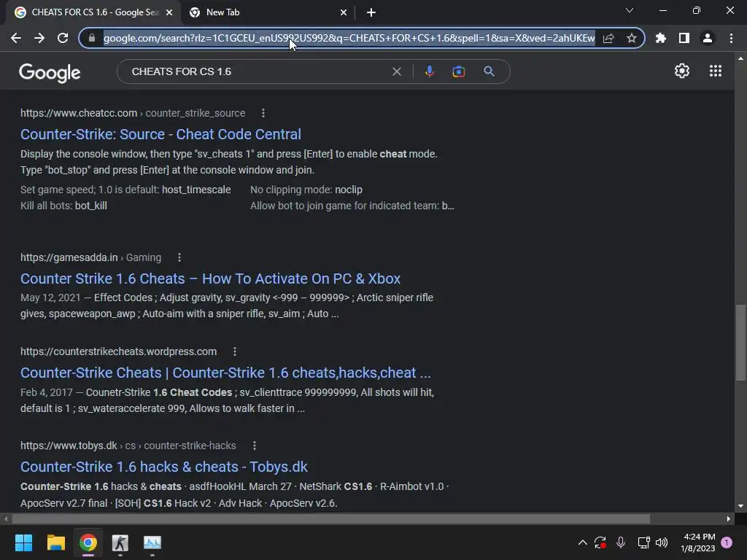Click the vertical scrollbar thumb
The image size is (747, 560).
740,343
